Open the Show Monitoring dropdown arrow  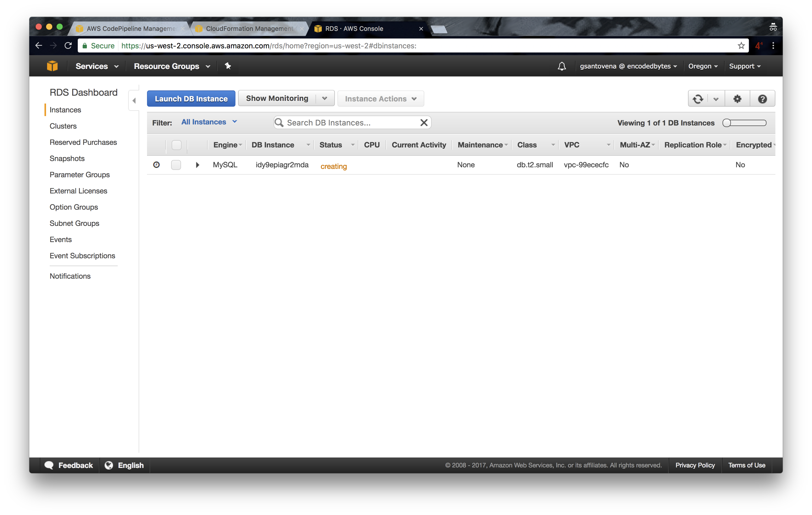pyautogui.click(x=324, y=98)
